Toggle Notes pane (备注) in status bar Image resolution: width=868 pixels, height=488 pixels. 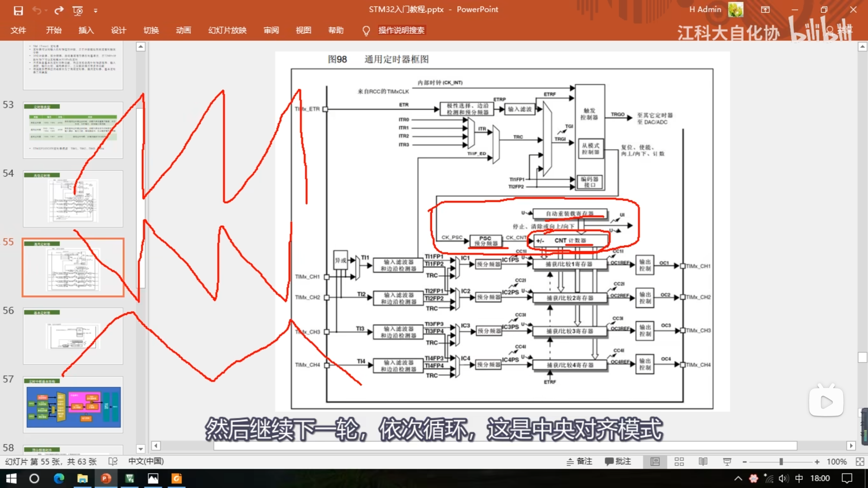click(580, 462)
